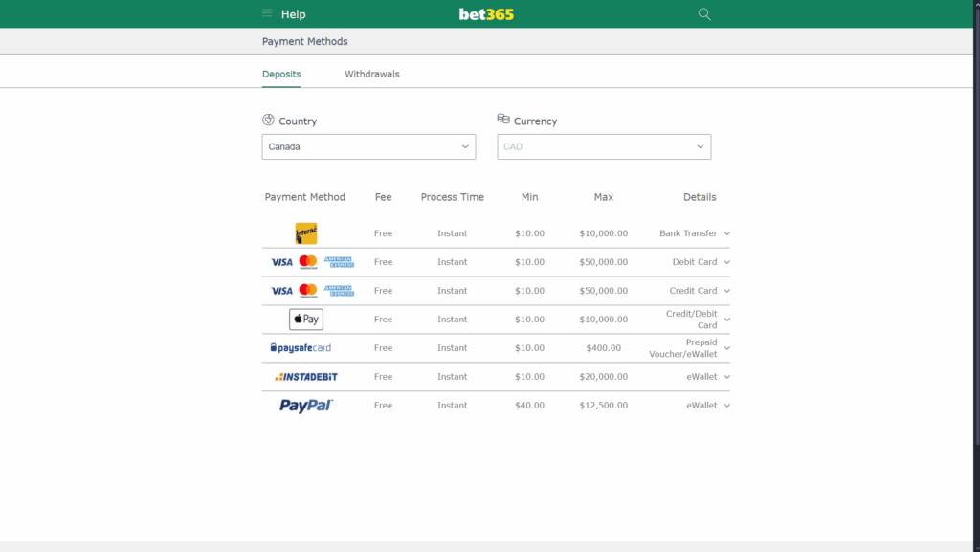Click the bet365 logo
This screenshot has height=552, width=980.
coord(486,13)
